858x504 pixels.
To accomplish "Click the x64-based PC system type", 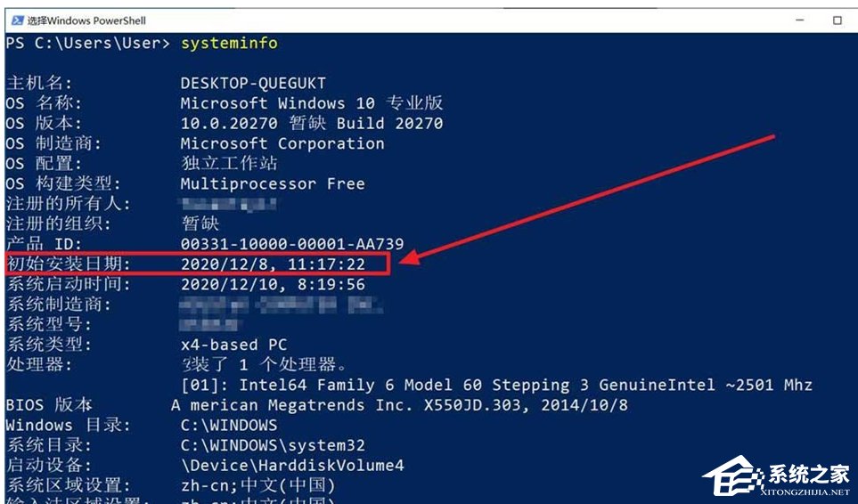I will 233,345.
